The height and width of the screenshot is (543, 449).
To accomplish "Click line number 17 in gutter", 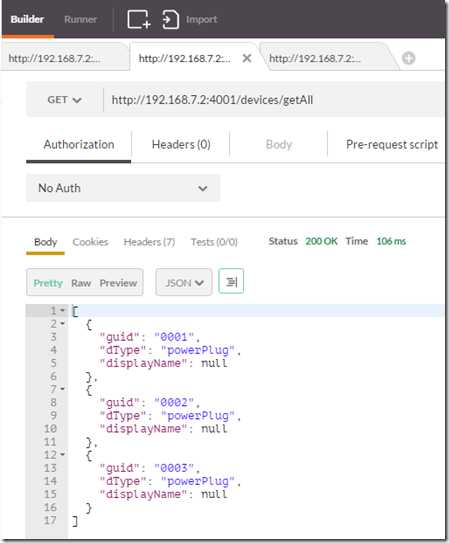I will [x=50, y=520].
